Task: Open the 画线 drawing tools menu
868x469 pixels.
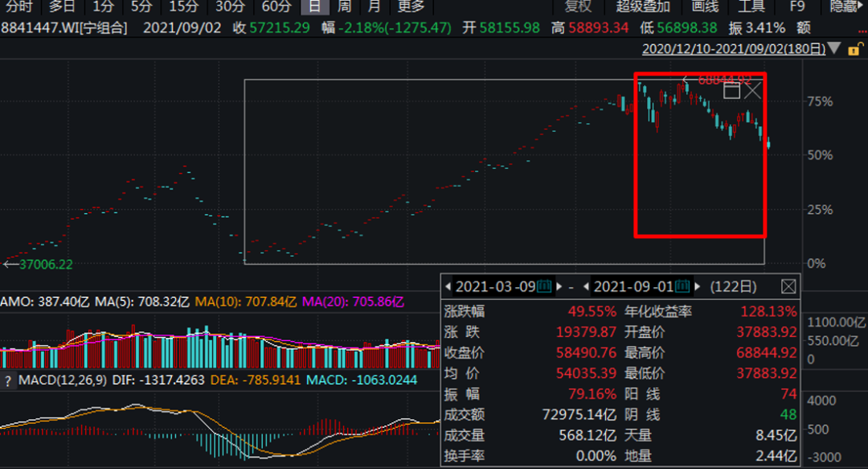Action: [706, 6]
